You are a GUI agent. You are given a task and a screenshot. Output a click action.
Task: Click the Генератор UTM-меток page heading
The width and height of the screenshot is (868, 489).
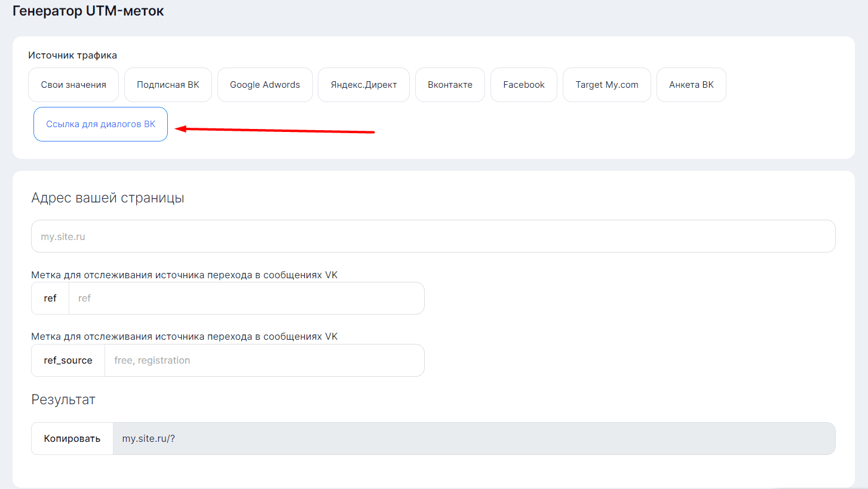[x=88, y=11]
